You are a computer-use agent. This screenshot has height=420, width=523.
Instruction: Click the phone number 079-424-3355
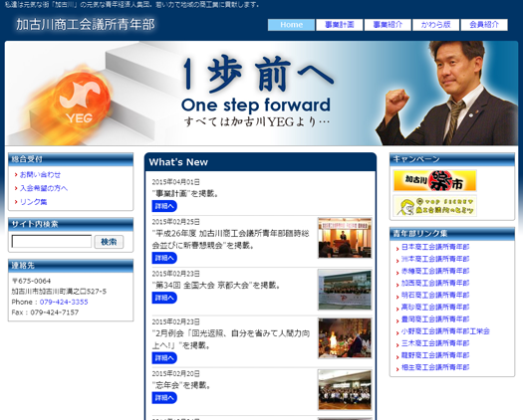[64, 302]
